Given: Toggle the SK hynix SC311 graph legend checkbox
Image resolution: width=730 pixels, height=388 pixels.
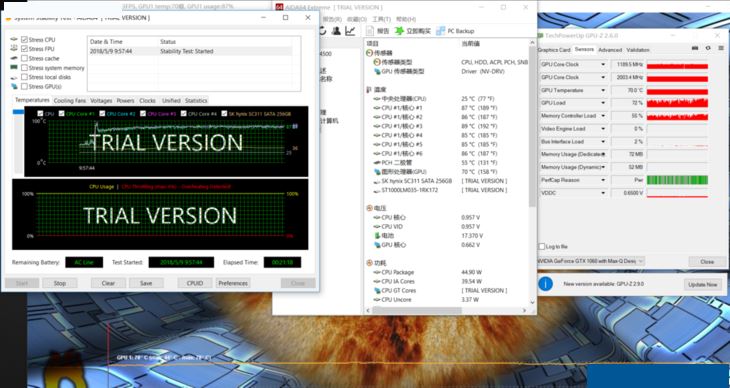Looking at the screenshot, I should [224, 114].
